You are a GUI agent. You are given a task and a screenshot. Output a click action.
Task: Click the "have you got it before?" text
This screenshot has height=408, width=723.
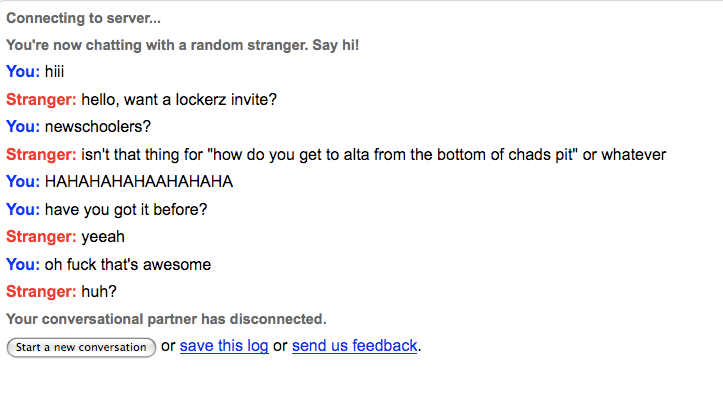[126, 210]
